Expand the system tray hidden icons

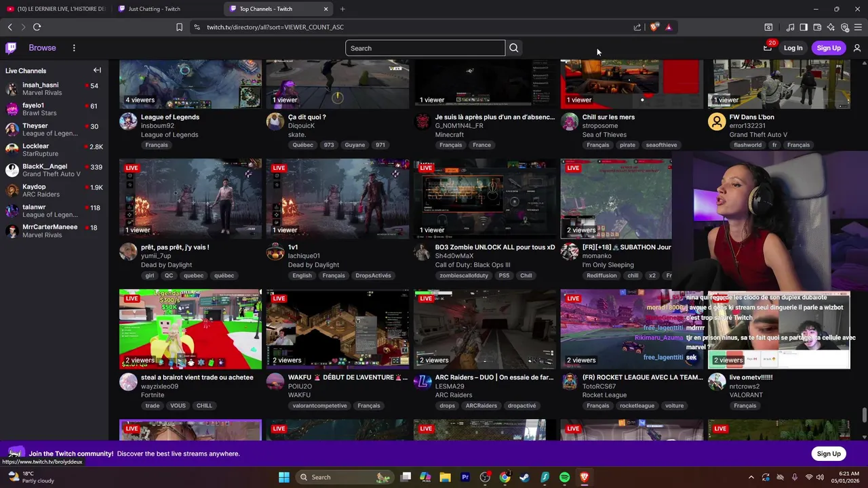(x=751, y=477)
